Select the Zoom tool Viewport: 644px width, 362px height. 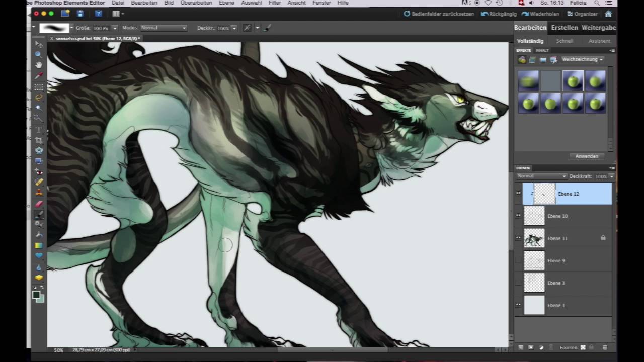click(39, 54)
